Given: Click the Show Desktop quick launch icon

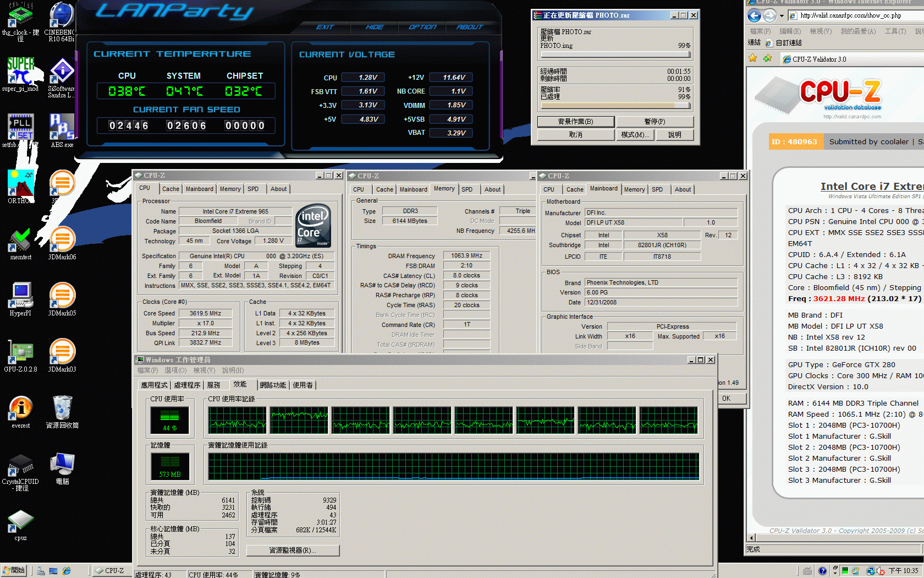Looking at the screenshot, I should point(53,571).
